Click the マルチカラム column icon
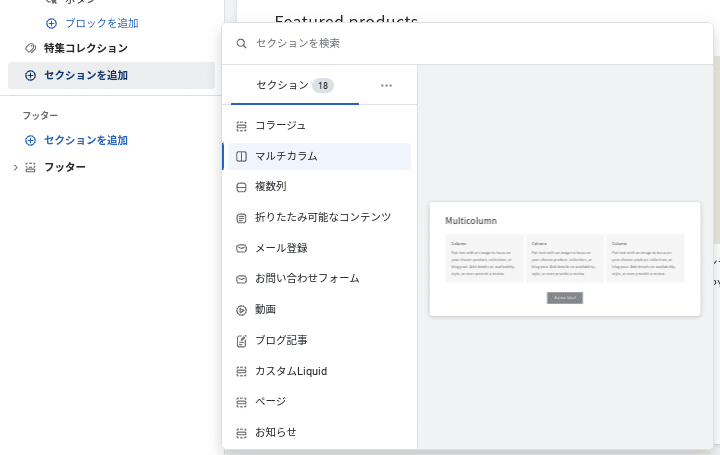 (241, 157)
